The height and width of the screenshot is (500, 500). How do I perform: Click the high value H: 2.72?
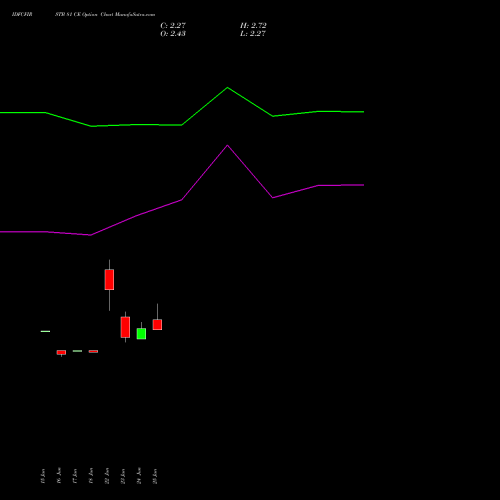[253, 25]
